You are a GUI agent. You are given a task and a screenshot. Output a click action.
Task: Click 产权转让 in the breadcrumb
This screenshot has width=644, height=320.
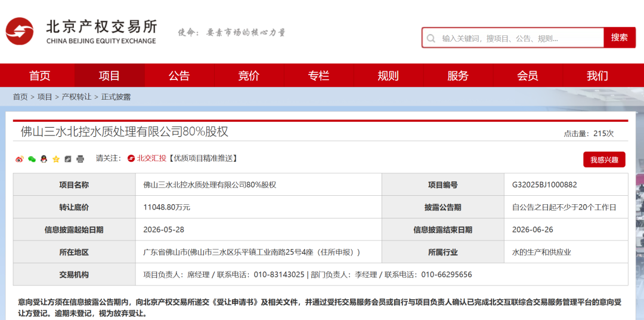point(76,97)
